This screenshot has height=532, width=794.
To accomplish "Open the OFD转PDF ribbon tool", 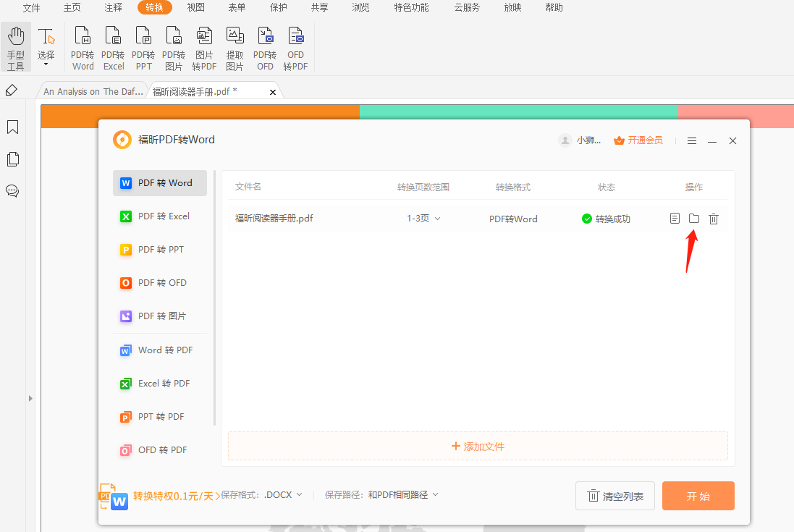I will pyautogui.click(x=295, y=46).
